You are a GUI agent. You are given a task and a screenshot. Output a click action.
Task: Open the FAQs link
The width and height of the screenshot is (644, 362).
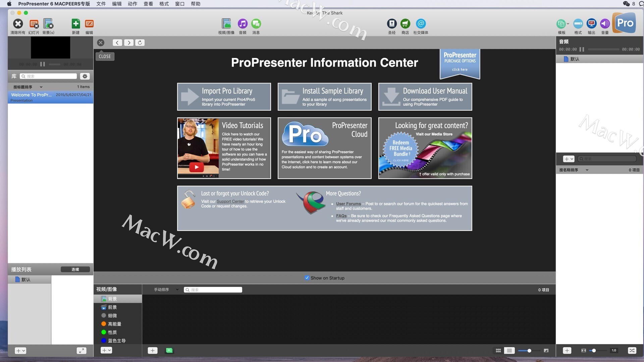pos(341,216)
